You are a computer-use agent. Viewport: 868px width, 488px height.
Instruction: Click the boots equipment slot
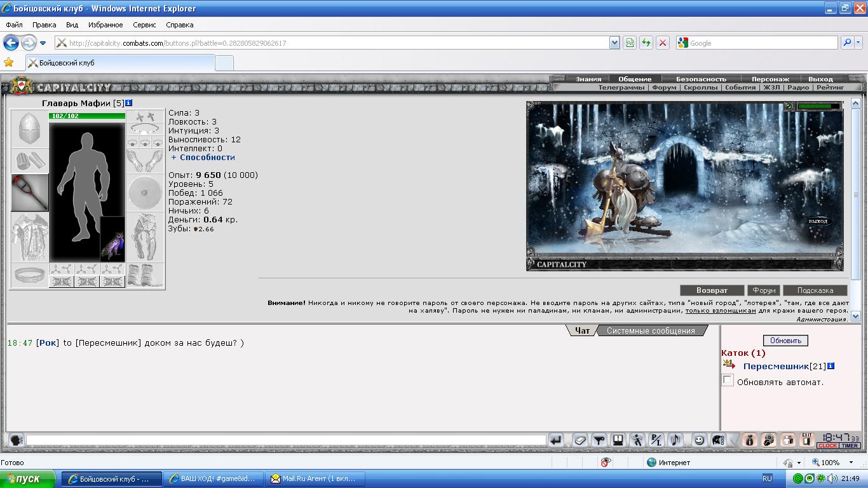click(x=145, y=276)
